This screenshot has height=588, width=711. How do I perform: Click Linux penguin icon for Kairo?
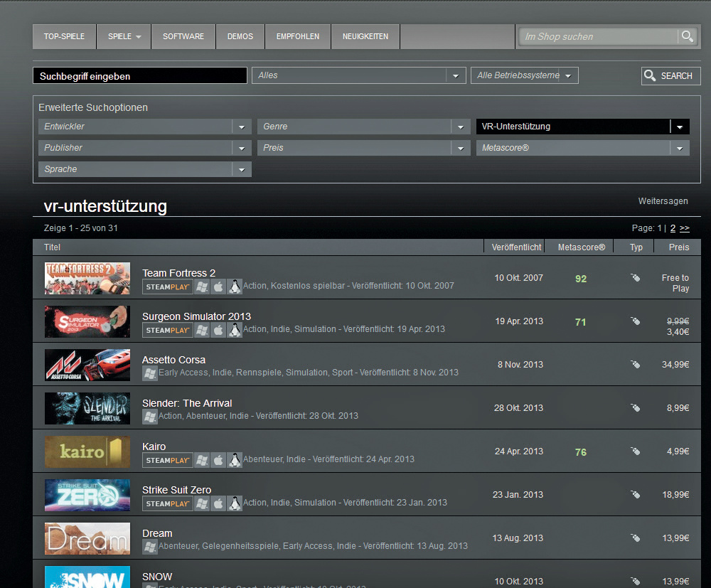pos(235,460)
